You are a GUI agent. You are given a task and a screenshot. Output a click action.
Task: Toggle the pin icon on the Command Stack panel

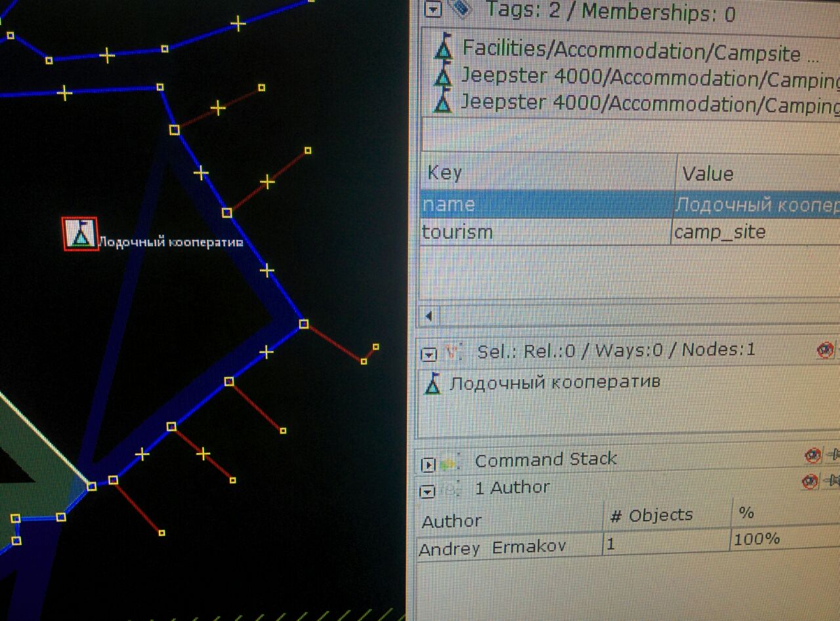833,454
